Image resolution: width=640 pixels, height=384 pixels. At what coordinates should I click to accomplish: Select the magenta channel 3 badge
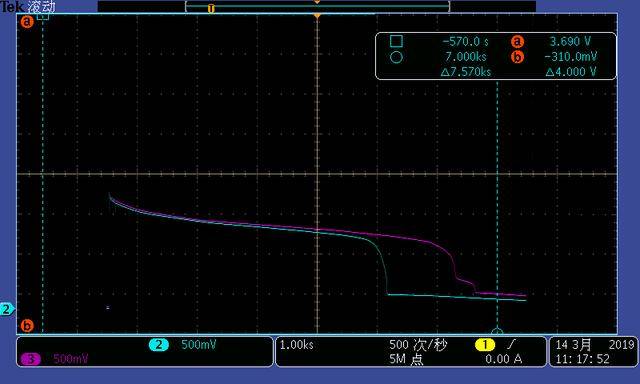click(x=31, y=359)
